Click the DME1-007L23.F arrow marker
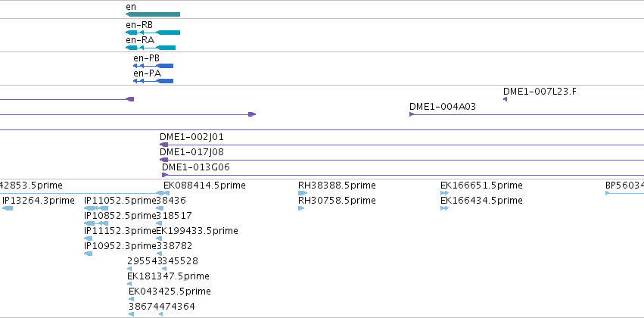Image resolution: width=644 pixels, height=318 pixels. [x=506, y=99]
